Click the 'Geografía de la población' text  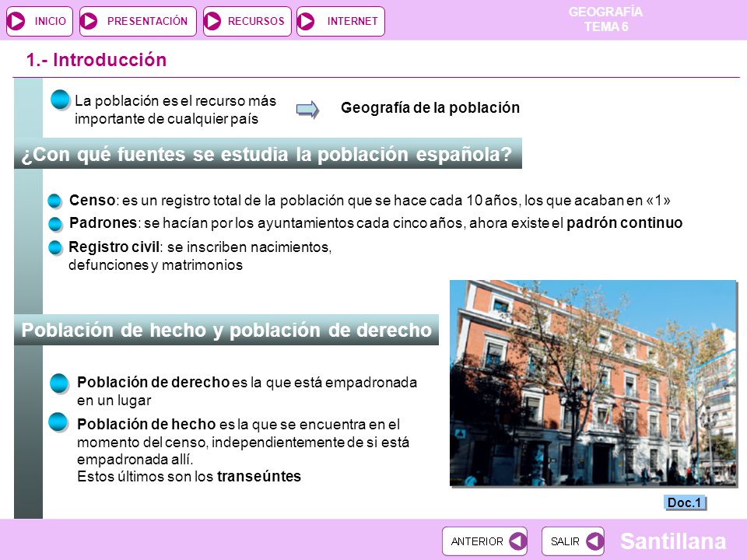click(430, 107)
